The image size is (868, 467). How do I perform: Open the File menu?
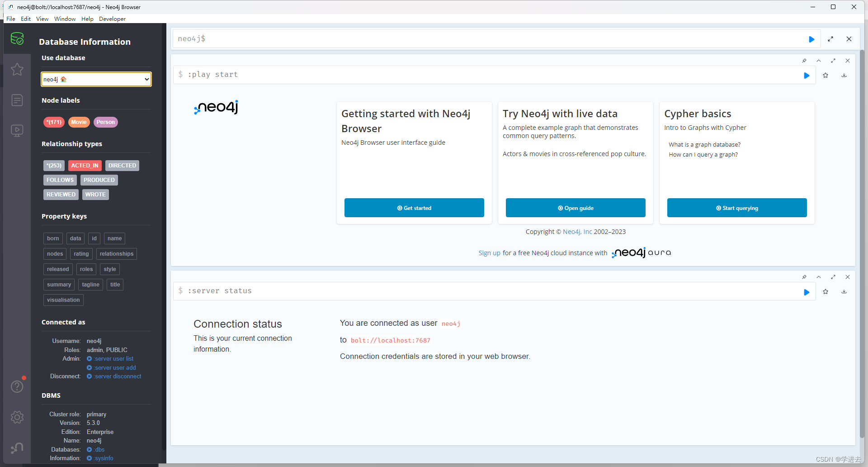coord(11,19)
